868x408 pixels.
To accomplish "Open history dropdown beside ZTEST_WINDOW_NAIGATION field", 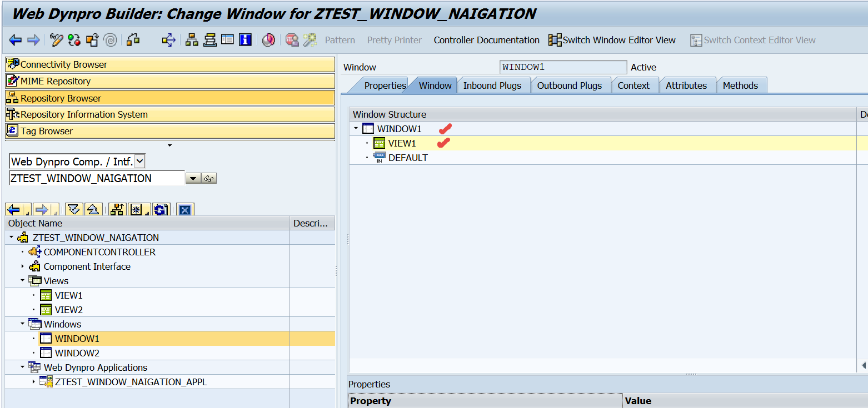I will coord(192,178).
